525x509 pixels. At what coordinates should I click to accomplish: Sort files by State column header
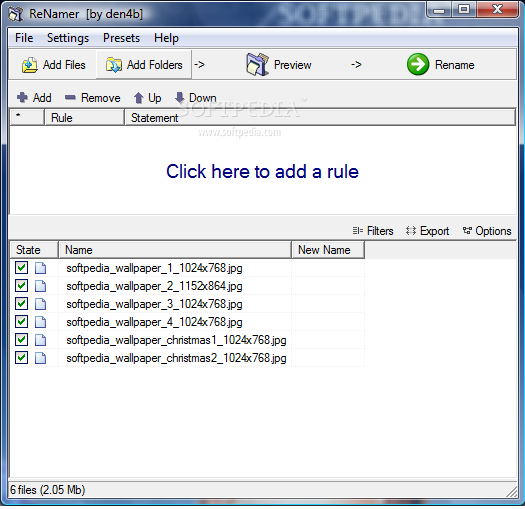click(x=34, y=250)
